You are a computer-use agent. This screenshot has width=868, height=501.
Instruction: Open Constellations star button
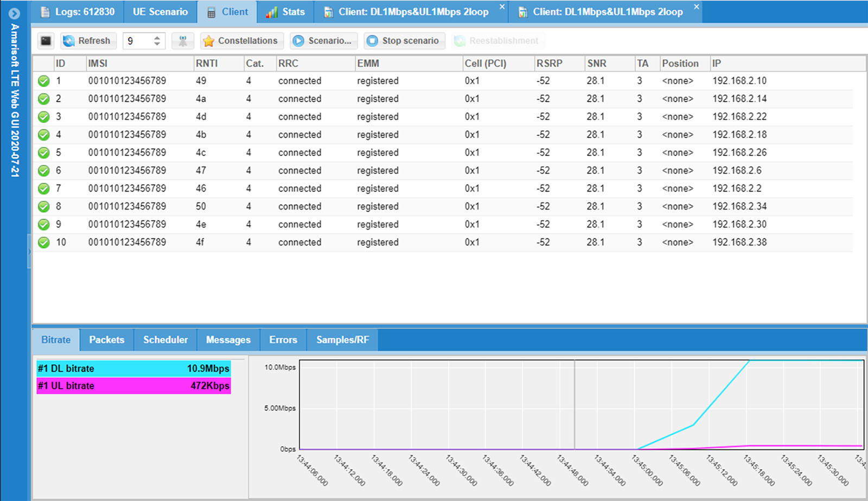[241, 41]
